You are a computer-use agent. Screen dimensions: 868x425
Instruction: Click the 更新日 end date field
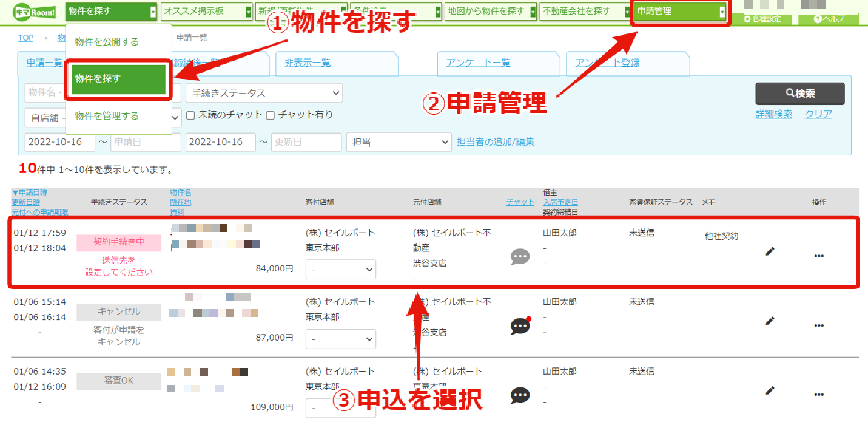coord(306,142)
